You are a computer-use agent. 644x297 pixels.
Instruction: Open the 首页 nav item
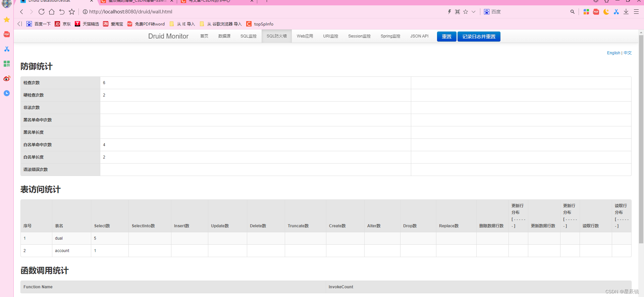click(x=204, y=36)
